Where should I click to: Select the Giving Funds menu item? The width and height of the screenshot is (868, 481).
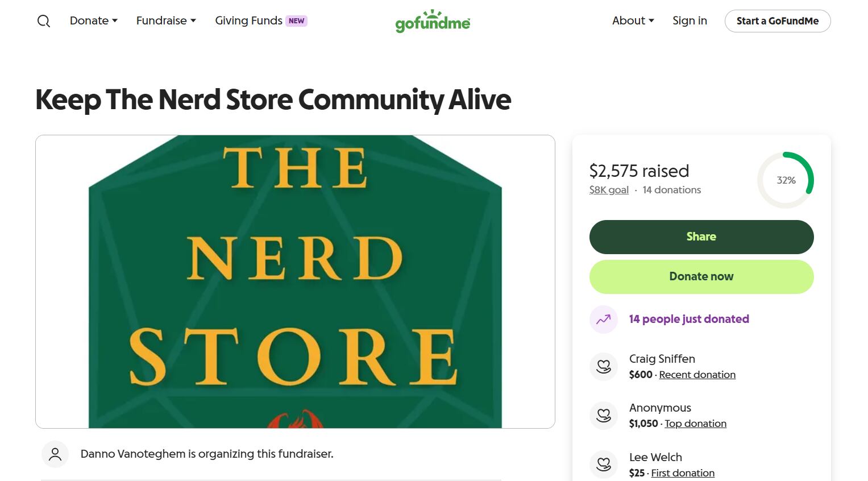[x=248, y=20]
